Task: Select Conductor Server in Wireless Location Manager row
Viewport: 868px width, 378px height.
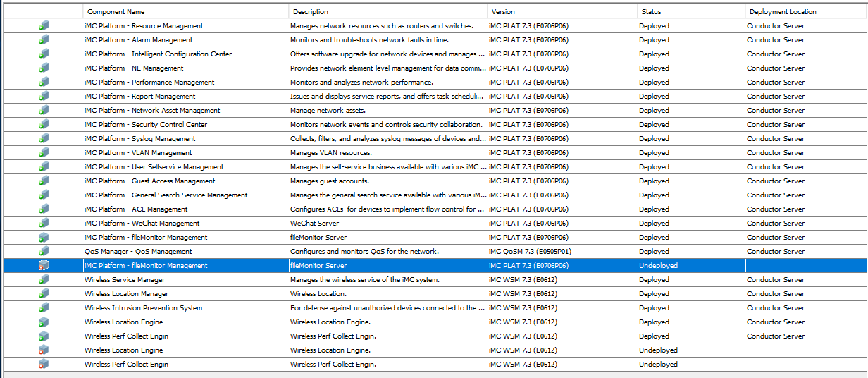Action: (x=776, y=294)
